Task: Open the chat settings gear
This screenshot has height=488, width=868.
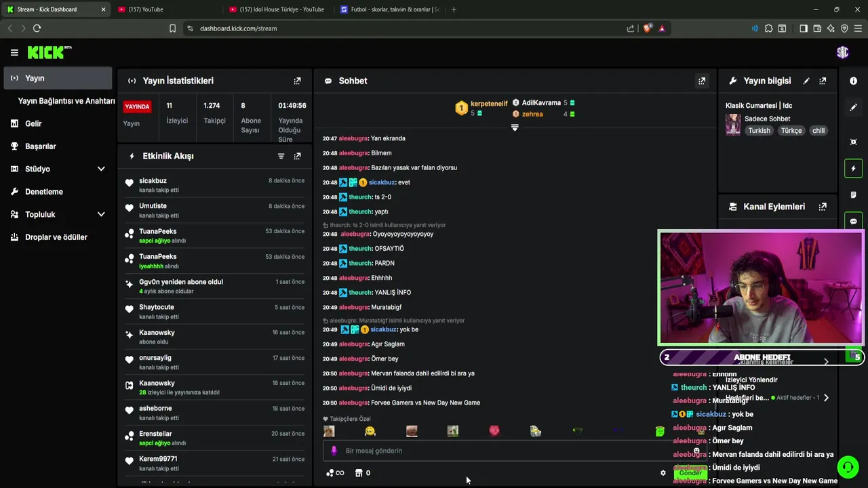Action: (663, 473)
